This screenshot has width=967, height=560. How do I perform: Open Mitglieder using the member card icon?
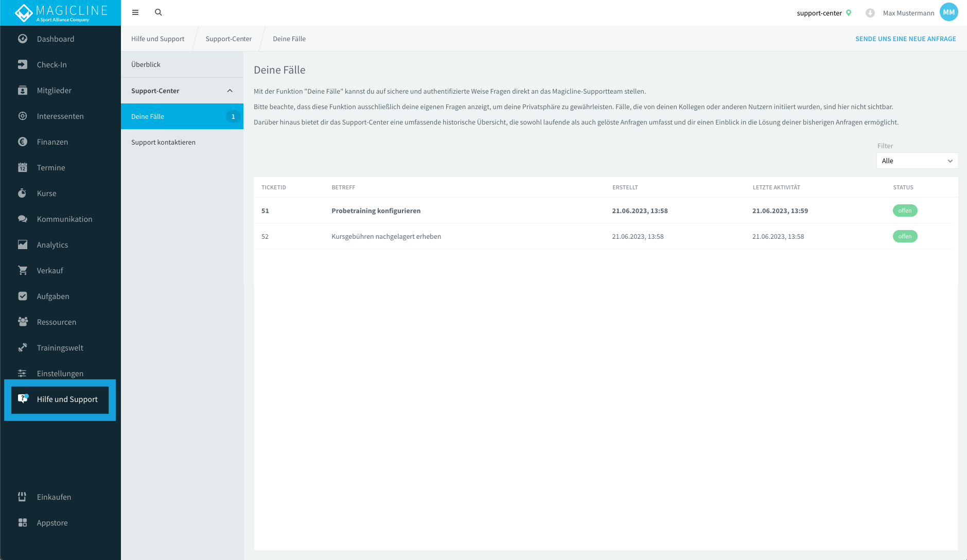click(x=23, y=90)
